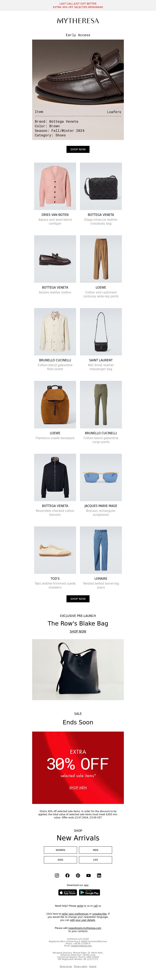Click the Mytheresa logo at top
This screenshot has height=980, width=156.
click(78, 21)
